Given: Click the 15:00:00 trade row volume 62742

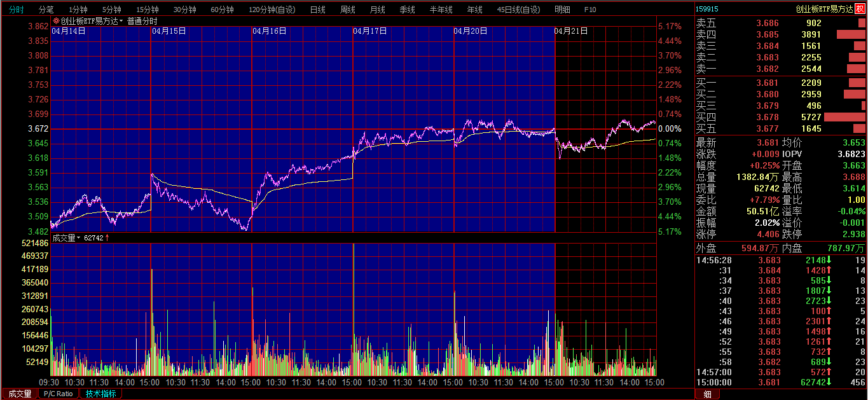Looking at the screenshot, I should (x=813, y=382).
